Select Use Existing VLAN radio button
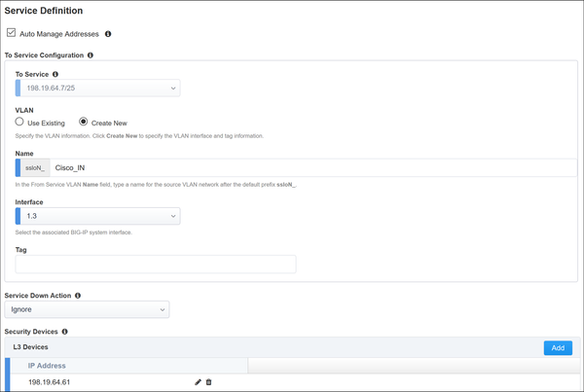 coord(19,122)
